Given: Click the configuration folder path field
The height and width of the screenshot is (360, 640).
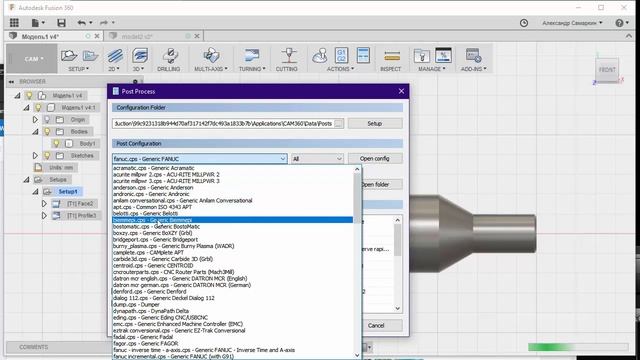Looking at the screenshot, I should pos(223,124).
